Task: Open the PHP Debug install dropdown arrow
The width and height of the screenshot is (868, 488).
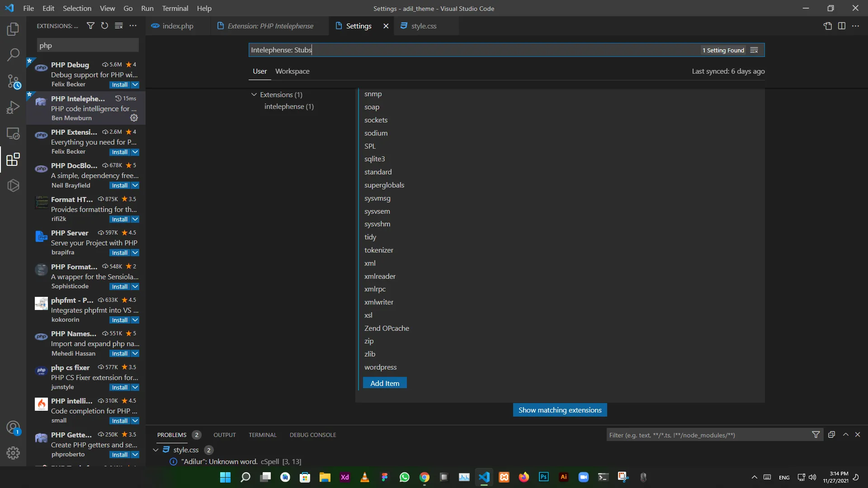Action: coord(135,85)
